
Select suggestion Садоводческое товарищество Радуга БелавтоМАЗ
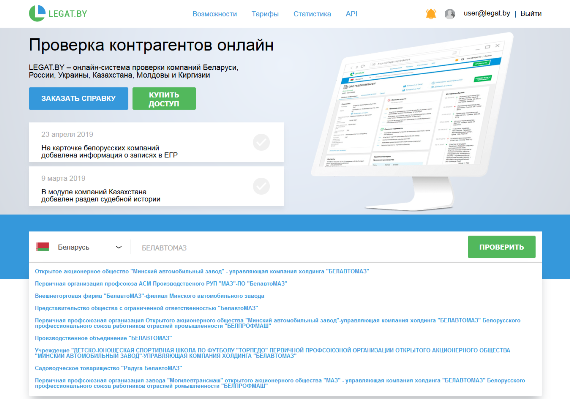point(108,368)
